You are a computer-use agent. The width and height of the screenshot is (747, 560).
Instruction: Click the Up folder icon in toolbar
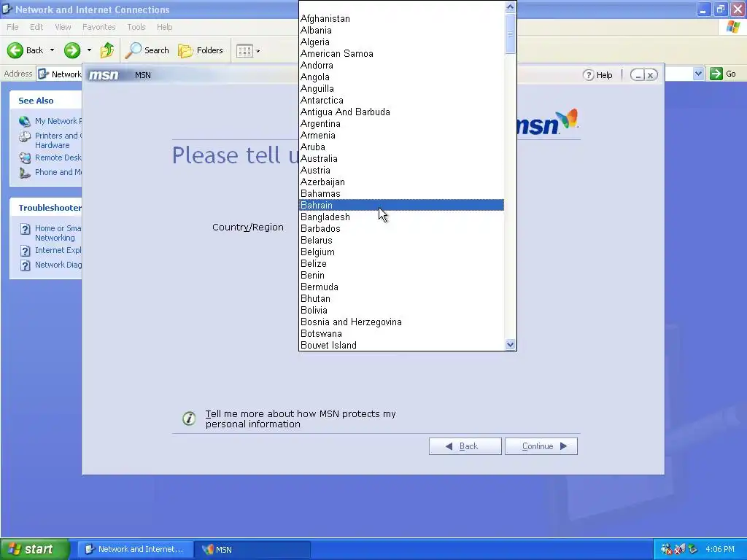(x=107, y=50)
